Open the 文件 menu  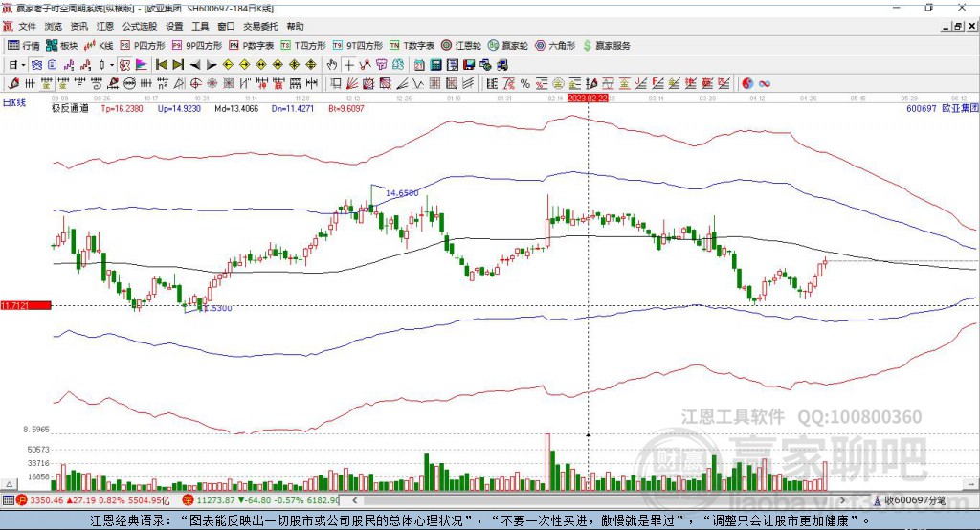[27, 26]
